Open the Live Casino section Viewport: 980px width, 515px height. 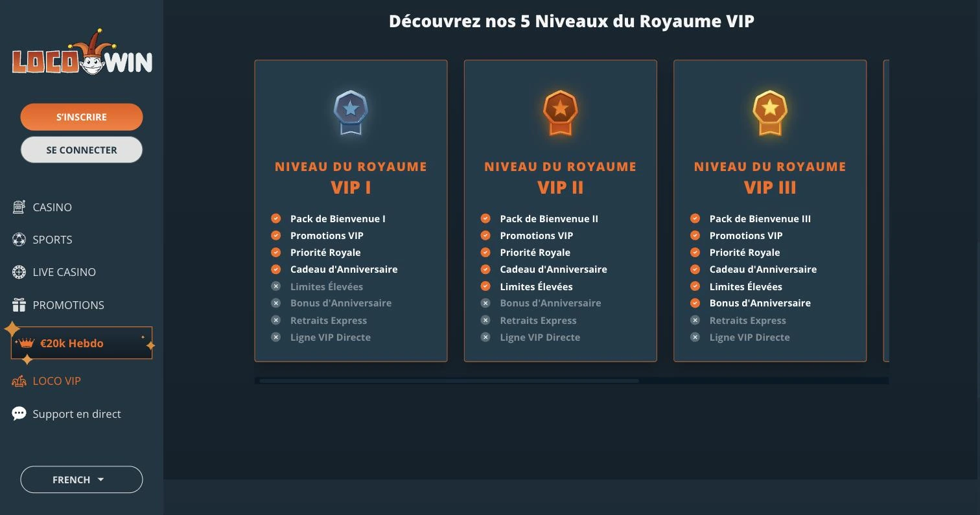[64, 272]
